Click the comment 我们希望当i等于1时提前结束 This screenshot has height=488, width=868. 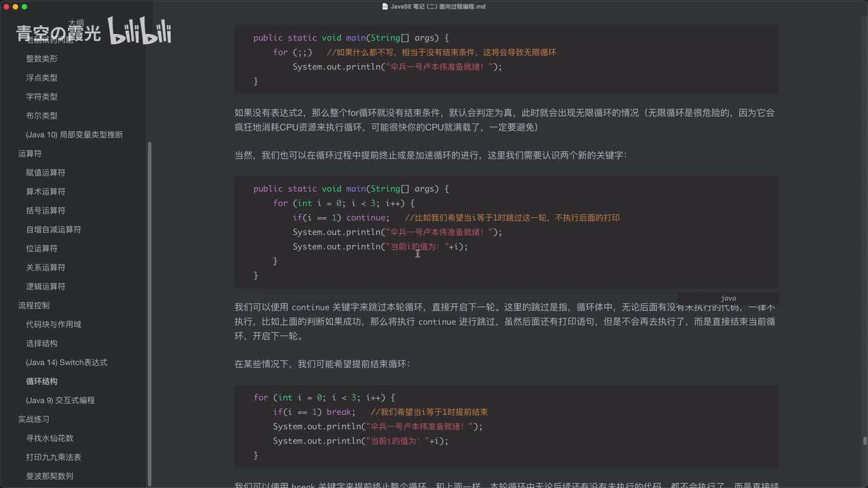click(x=429, y=412)
